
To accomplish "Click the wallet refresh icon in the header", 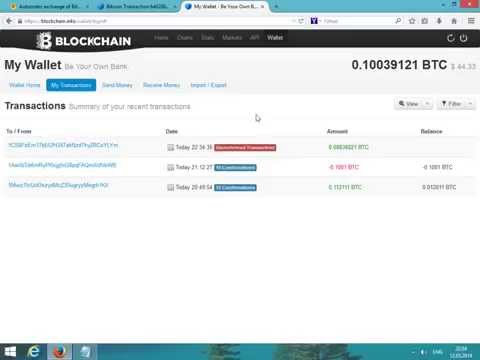I will pos(451,38).
